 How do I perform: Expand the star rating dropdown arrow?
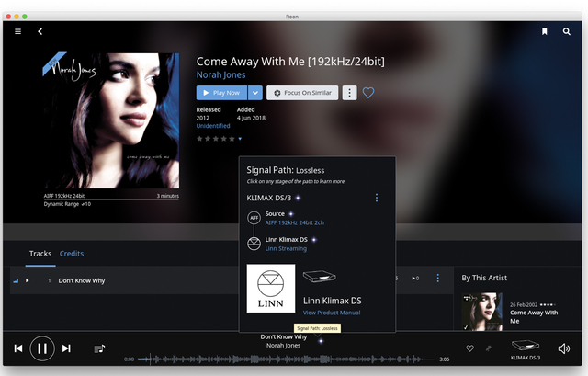pos(240,139)
